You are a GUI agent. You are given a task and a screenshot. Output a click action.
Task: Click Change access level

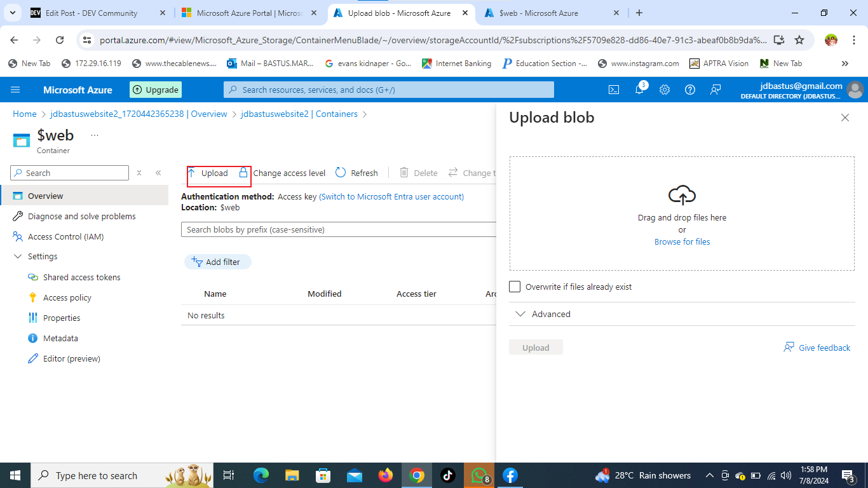click(282, 173)
